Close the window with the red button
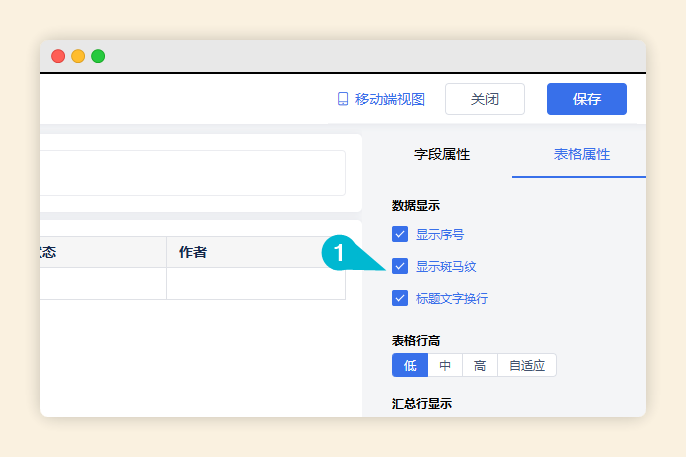686x457 pixels. (58, 57)
